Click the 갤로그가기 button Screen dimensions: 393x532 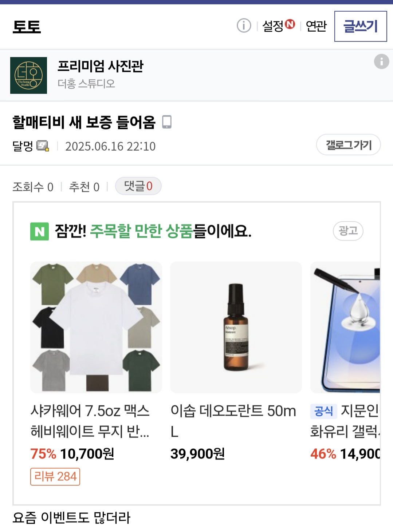(x=348, y=145)
